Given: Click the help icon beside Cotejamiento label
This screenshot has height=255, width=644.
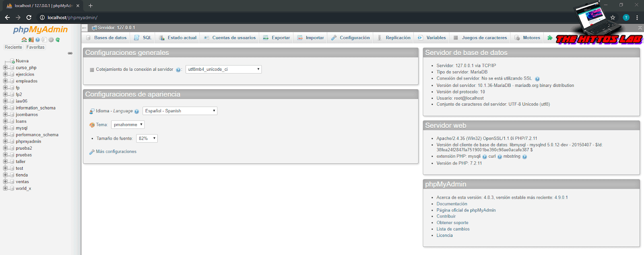Looking at the screenshot, I should (178, 70).
